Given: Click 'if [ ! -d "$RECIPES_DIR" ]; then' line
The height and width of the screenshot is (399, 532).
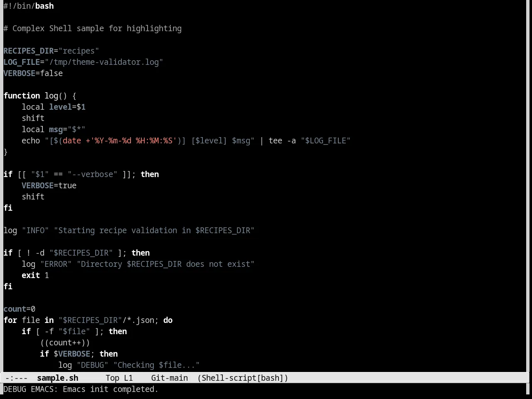Looking at the screenshot, I should tap(76, 253).
